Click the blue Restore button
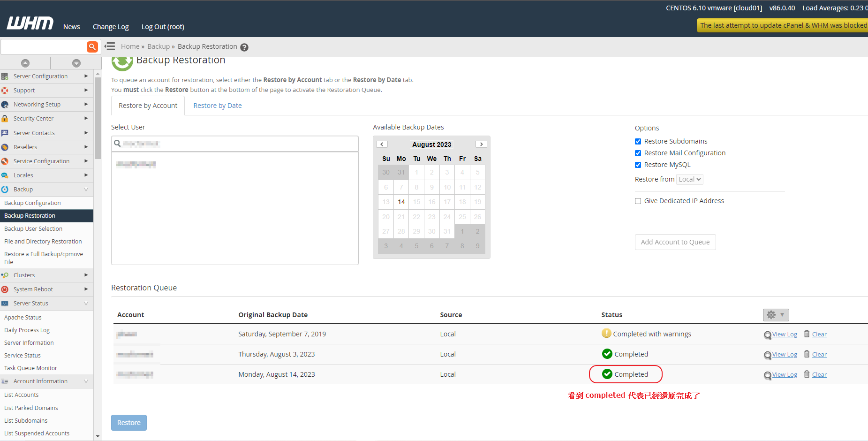868x441 pixels. click(129, 423)
